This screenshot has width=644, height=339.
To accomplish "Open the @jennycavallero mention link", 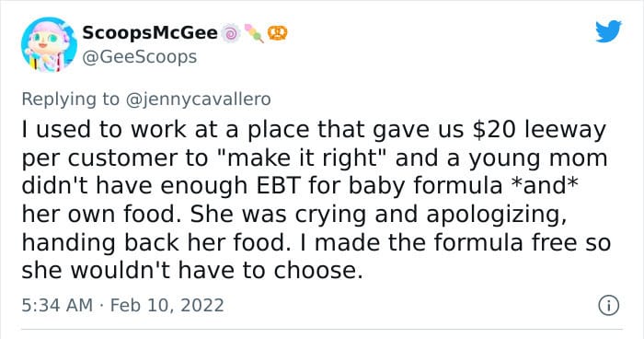I will [x=198, y=99].
